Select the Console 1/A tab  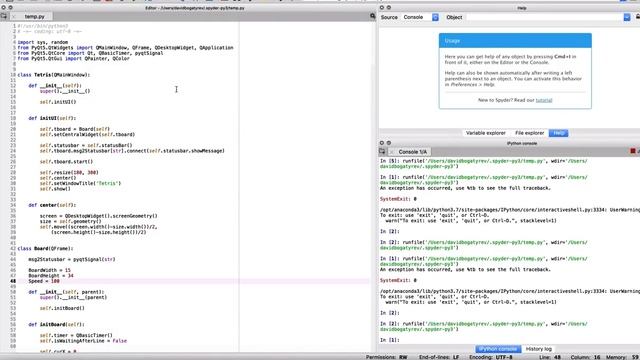tap(412, 152)
